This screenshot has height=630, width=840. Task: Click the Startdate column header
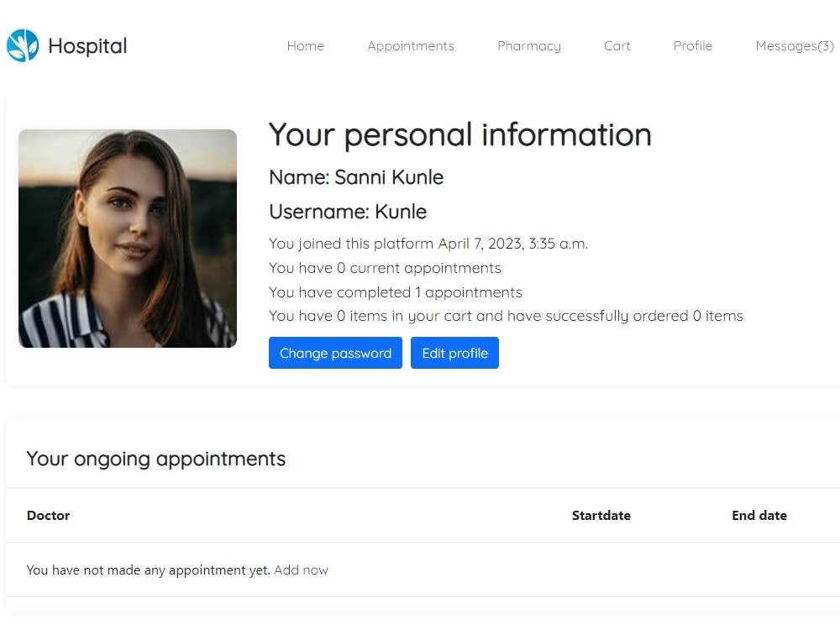pyautogui.click(x=601, y=515)
